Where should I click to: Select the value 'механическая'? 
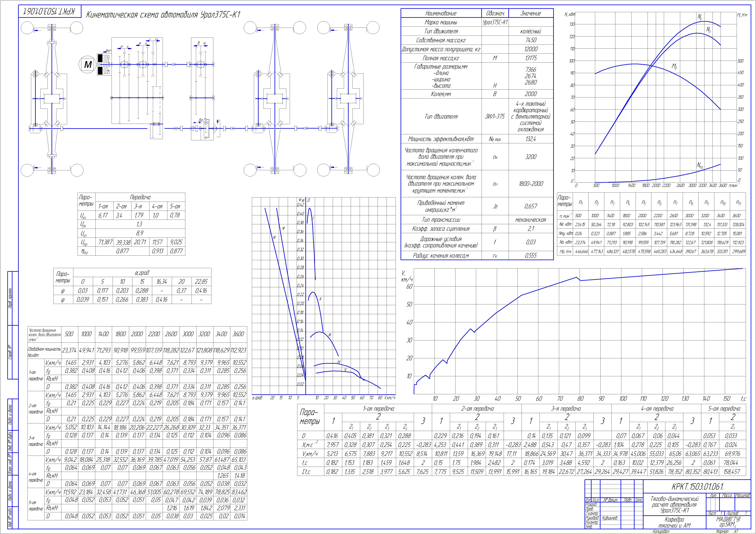tap(530, 220)
